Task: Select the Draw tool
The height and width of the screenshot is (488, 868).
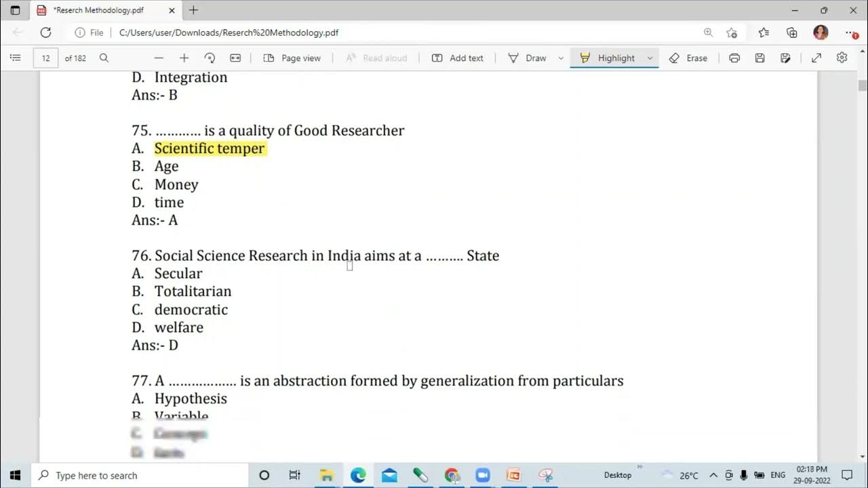Action: coord(528,58)
